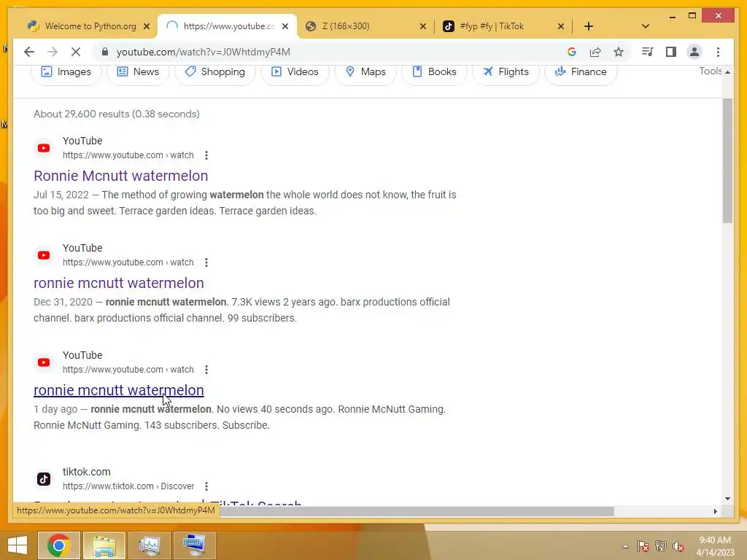Screen dimensions: 747x560
Task: Stop page loading with the X button
Action: [76, 52]
